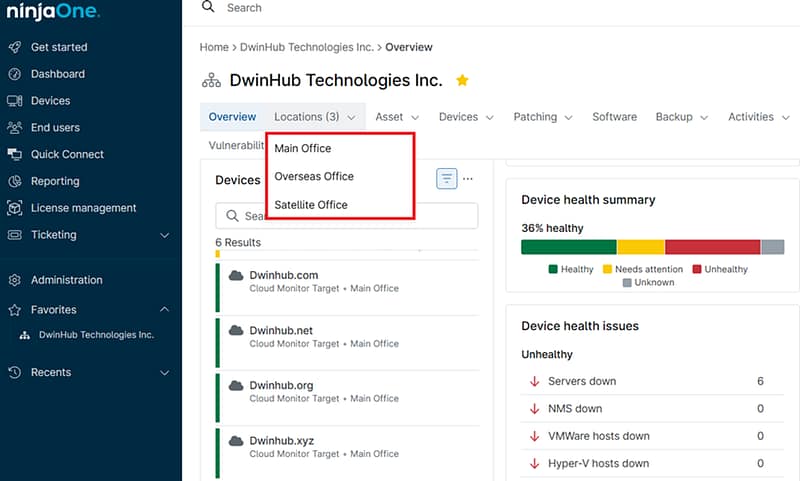The height and width of the screenshot is (481, 800).
Task: Click the red down arrow for Servers down
Action: [534, 382]
